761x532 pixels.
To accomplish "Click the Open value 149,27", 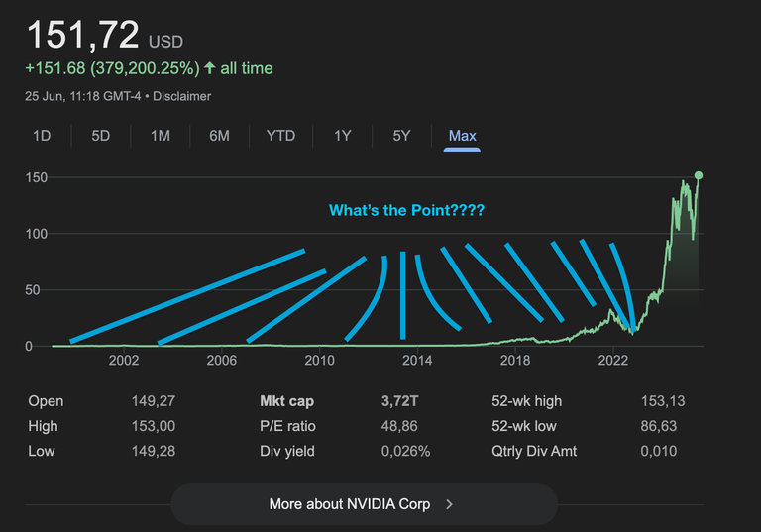I will [153, 401].
